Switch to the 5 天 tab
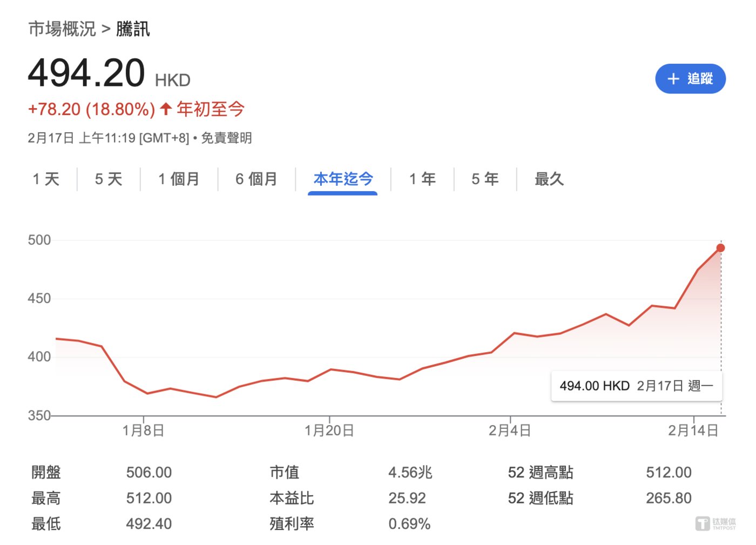The height and width of the screenshot is (545, 756). tap(109, 179)
